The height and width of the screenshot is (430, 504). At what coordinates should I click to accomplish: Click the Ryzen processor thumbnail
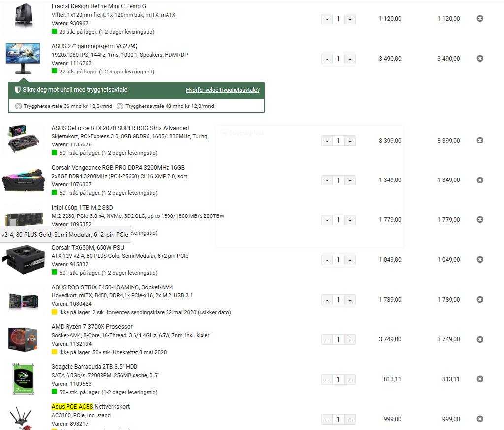point(23,339)
